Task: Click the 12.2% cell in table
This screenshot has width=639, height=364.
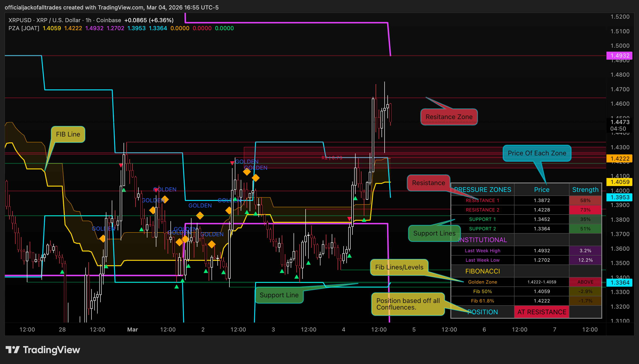Action: (585, 260)
